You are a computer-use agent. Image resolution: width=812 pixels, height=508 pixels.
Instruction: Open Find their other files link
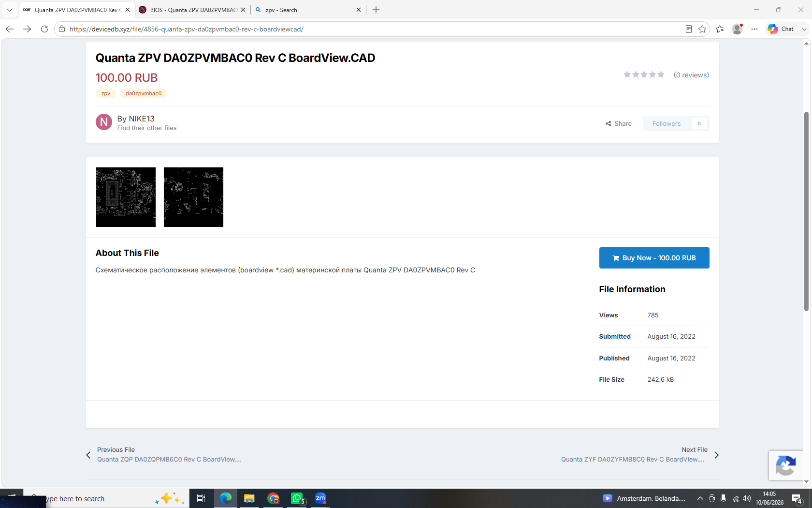(x=147, y=128)
